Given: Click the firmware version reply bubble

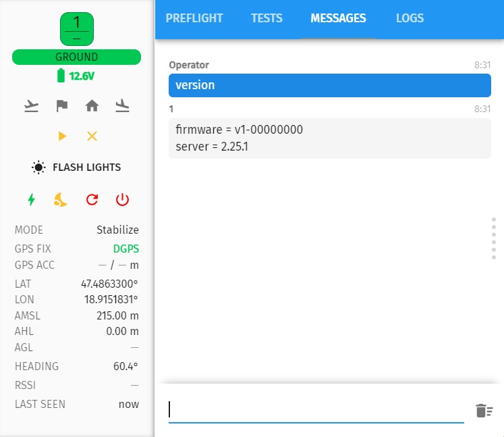Looking at the screenshot, I should (x=330, y=138).
